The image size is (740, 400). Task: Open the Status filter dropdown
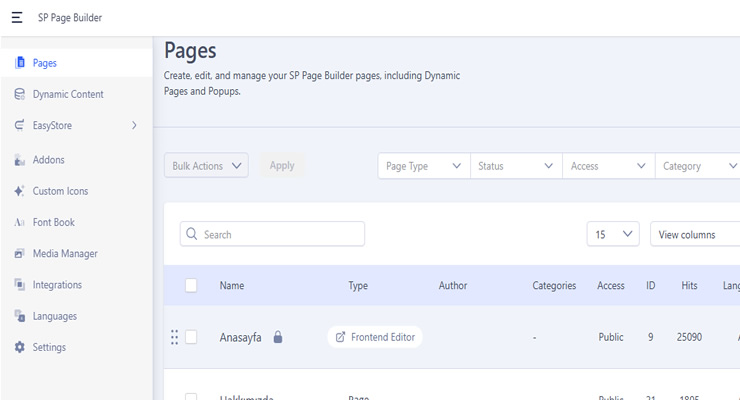(516, 166)
